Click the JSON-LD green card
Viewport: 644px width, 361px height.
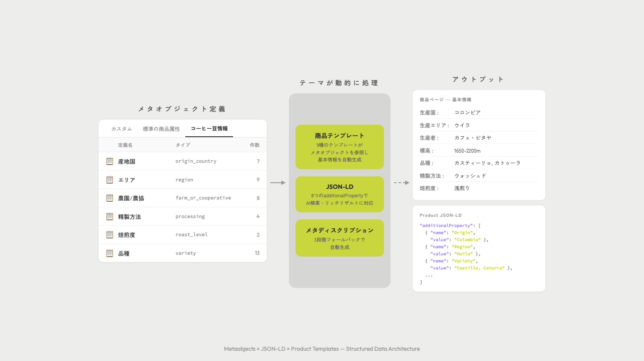[339, 194]
